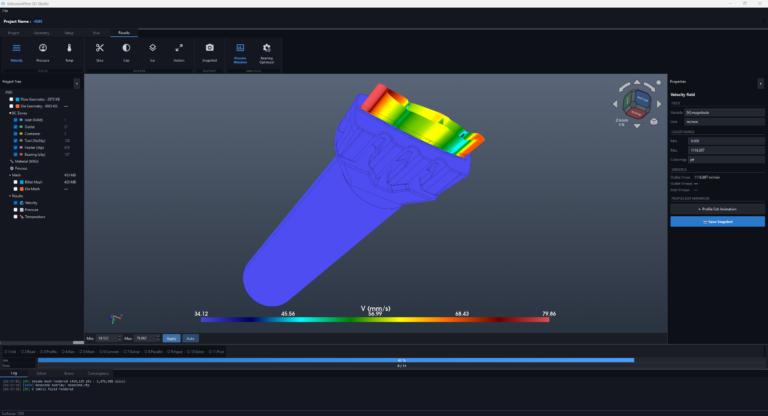Activate the Slice scissors tool
The height and width of the screenshot is (416, 768).
pyautogui.click(x=100, y=48)
